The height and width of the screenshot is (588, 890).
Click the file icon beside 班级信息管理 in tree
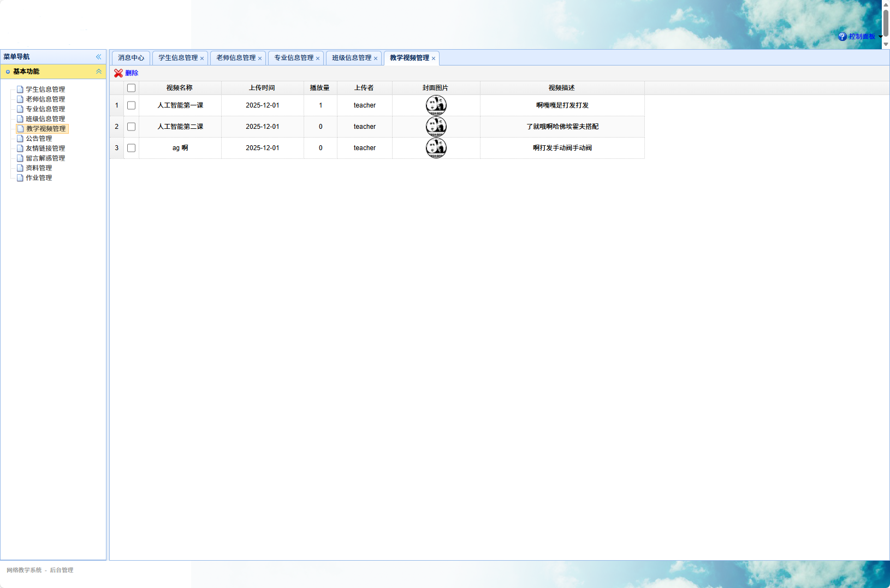point(20,119)
